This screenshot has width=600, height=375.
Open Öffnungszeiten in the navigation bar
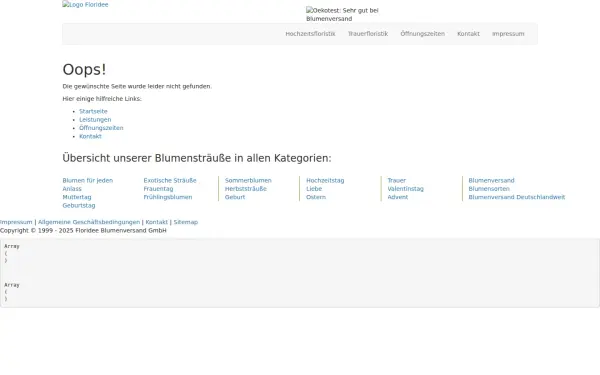click(x=422, y=34)
